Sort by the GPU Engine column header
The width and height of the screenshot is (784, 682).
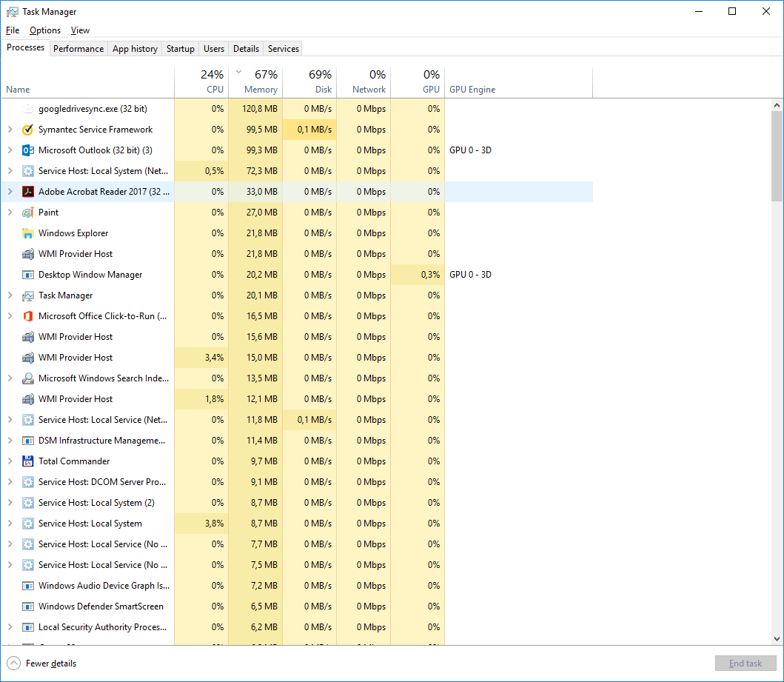tap(518, 82)
